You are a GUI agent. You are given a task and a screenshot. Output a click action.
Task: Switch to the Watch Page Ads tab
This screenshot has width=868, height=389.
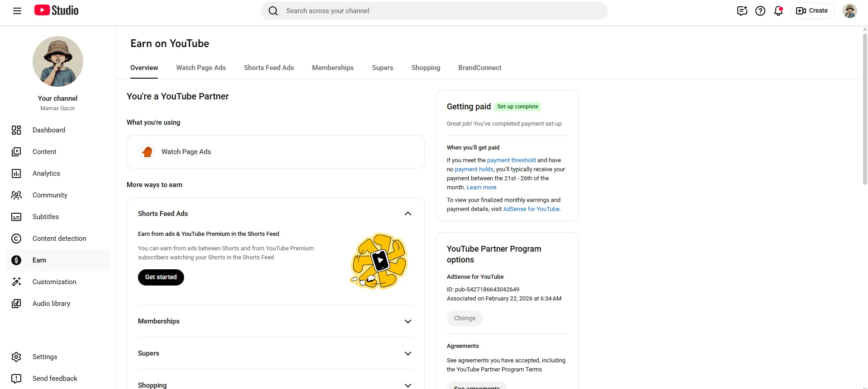201,68
